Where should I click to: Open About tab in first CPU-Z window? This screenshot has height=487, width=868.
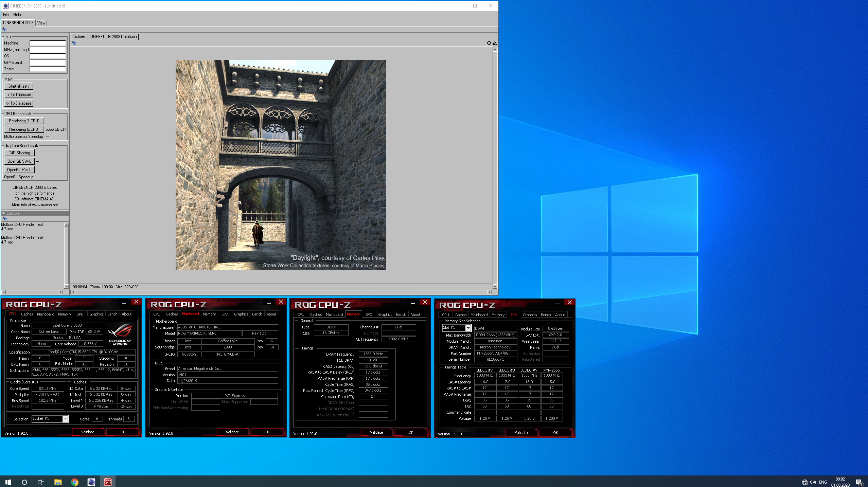[x=127, y=314]
